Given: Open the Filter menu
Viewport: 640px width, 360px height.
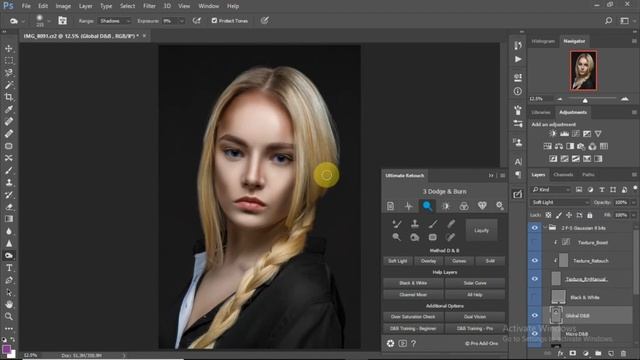Looking at the screenshot, I should [x=149, y=6].
